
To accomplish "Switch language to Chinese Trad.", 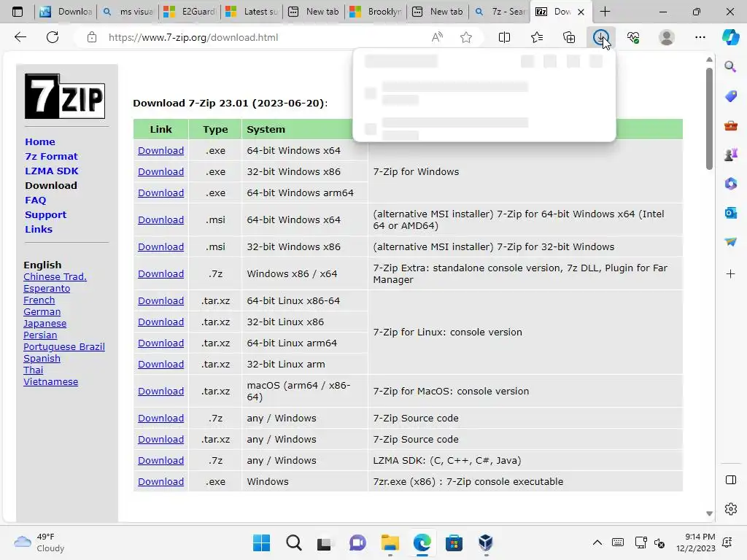I will coord(55,276).
